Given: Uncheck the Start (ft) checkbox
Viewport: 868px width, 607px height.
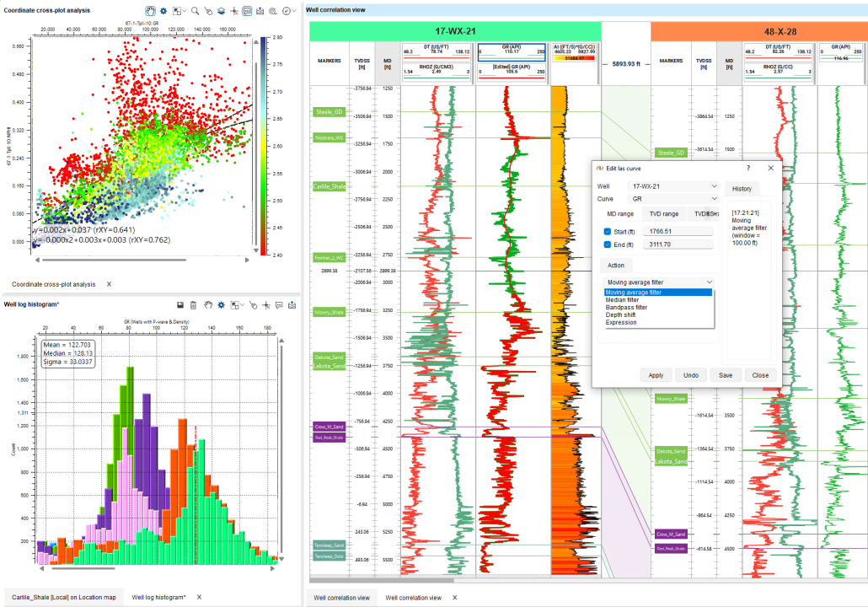Looking at the screenshot, I should point(608,231).
